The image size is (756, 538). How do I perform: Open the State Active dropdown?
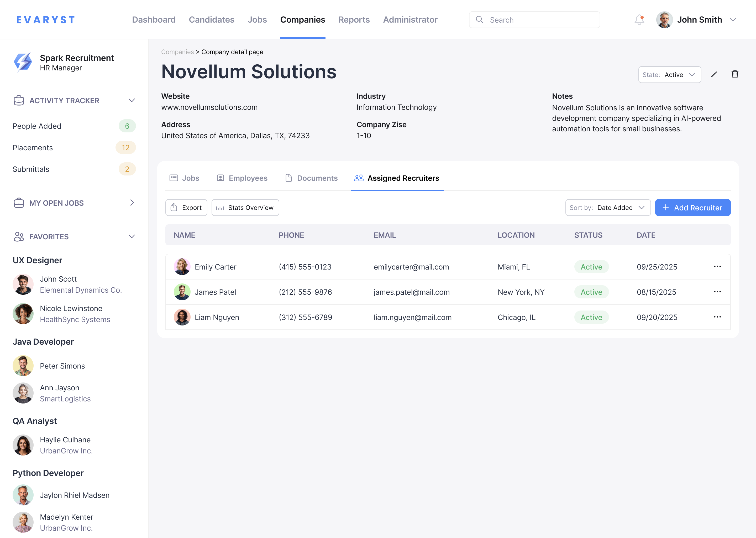[x=669, y=75]
